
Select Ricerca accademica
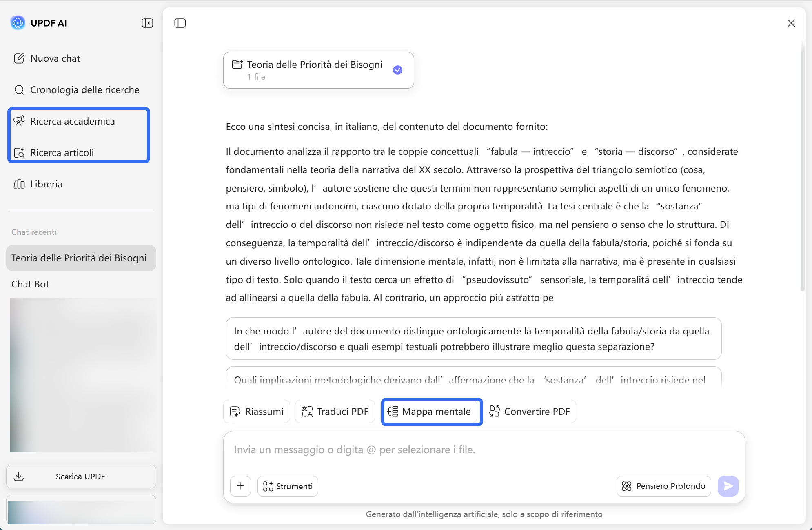point(72,121)
